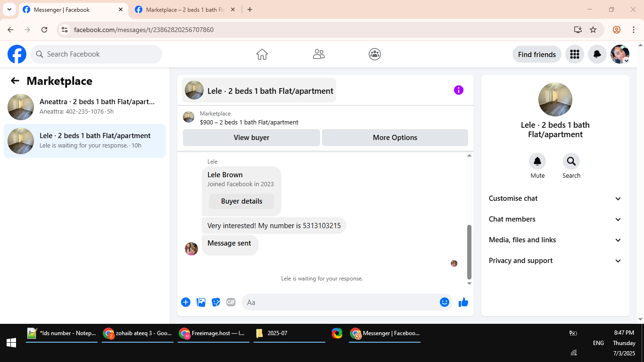The image size is (644, 362).
Task: Click the message with number 5313103215
Action: pos(274,226)
